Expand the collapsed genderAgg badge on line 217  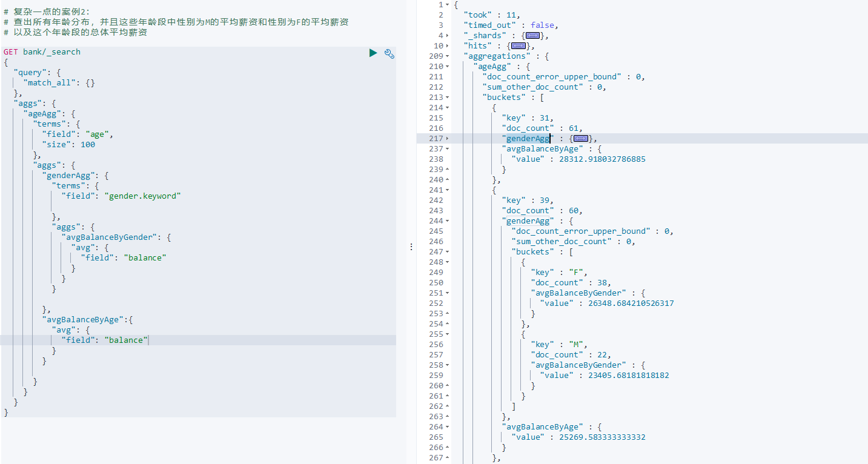581,139
